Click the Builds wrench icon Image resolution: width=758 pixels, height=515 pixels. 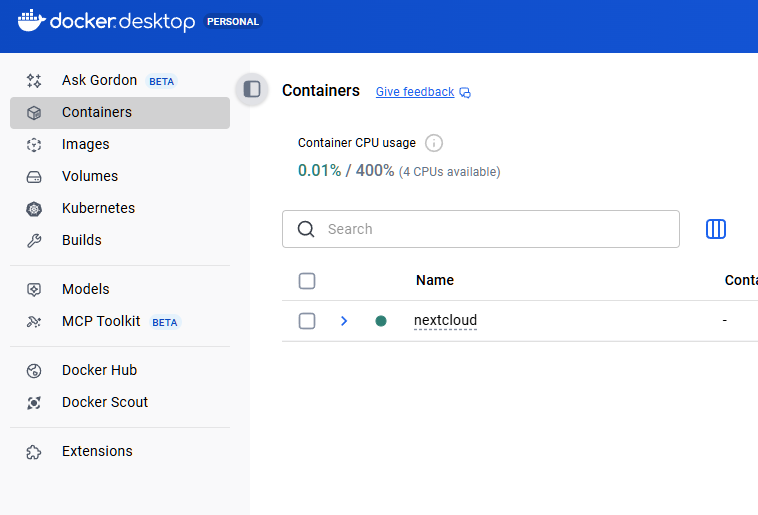(34, 241)
